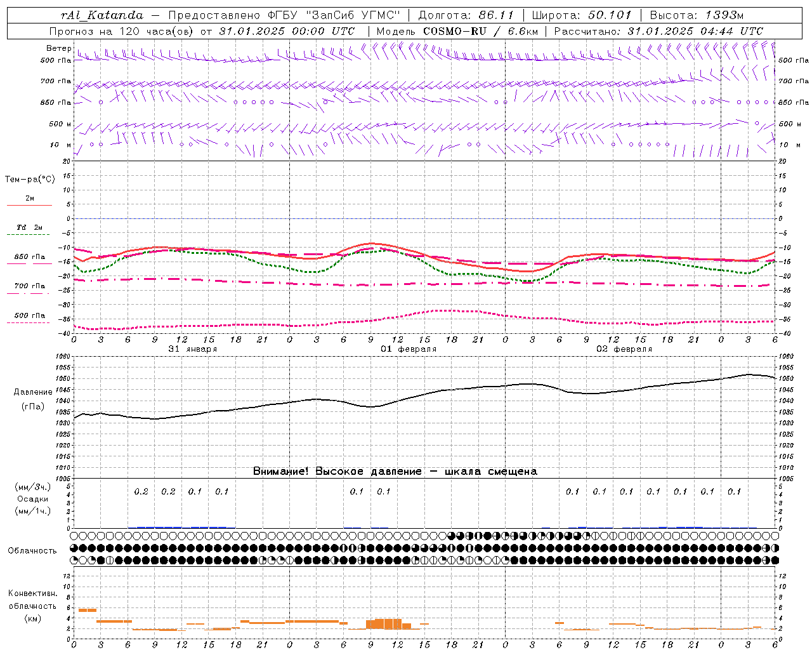Click the station name rAl_Katanda
The image size is (812, 650).
click(x=102, y=15)
